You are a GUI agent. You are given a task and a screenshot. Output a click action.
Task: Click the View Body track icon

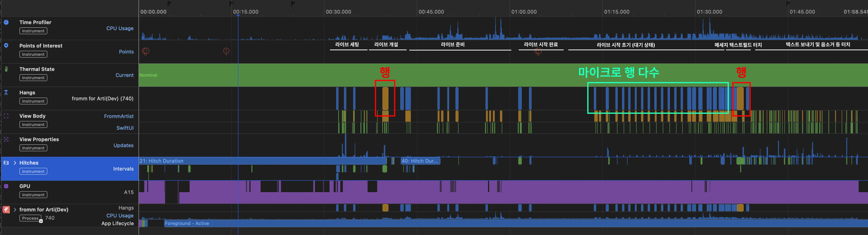click(6, 116)
